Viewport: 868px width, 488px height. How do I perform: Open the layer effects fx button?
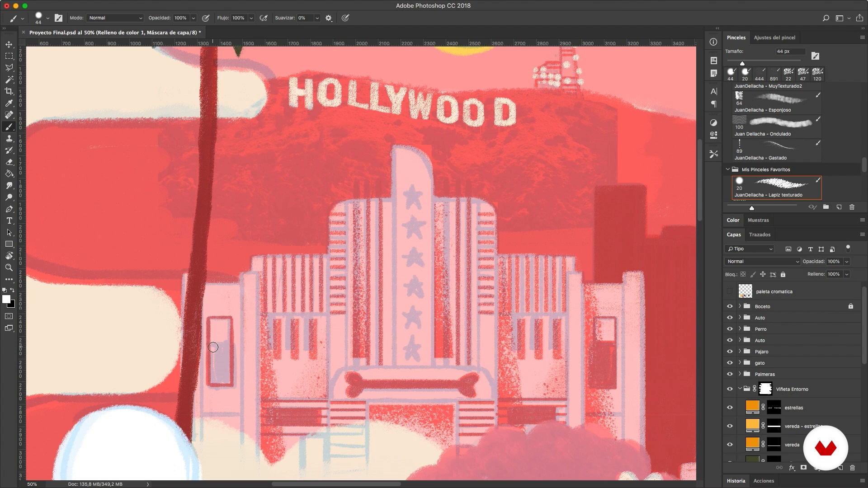click(792, 468)
